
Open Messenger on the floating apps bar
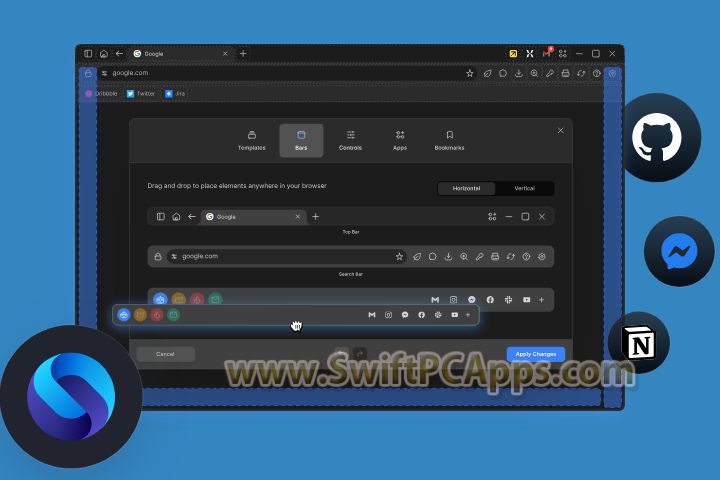point(405,315)
